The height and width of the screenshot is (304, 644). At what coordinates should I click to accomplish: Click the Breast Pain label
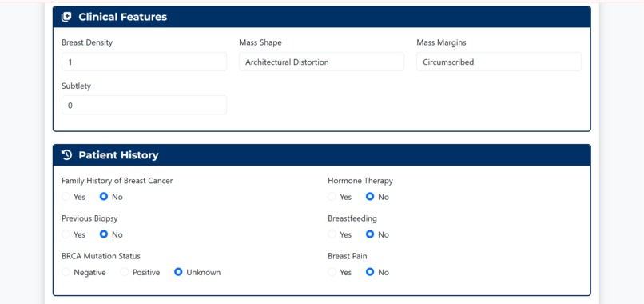[348, 256]
